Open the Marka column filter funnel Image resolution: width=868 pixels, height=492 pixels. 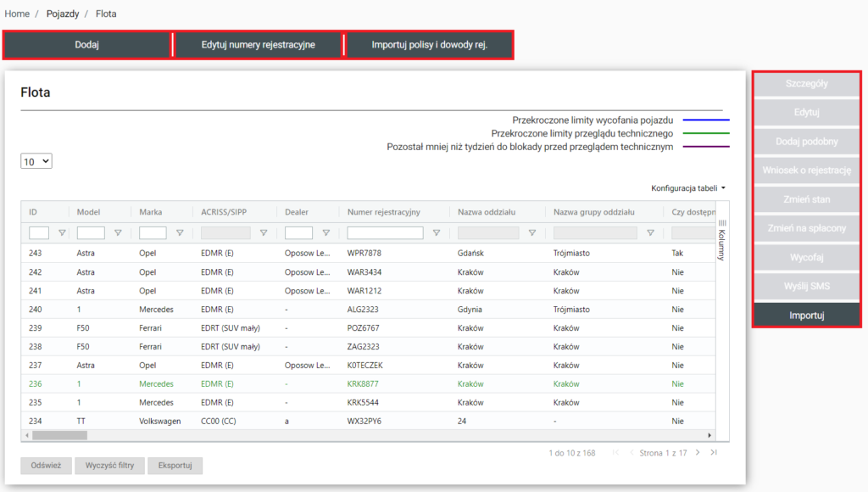coord(180,232)
